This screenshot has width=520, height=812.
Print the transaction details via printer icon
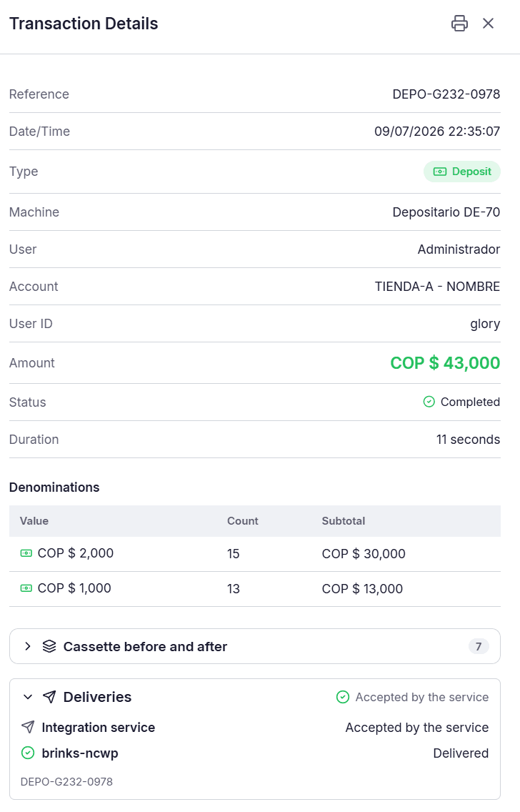click(459, 24)
